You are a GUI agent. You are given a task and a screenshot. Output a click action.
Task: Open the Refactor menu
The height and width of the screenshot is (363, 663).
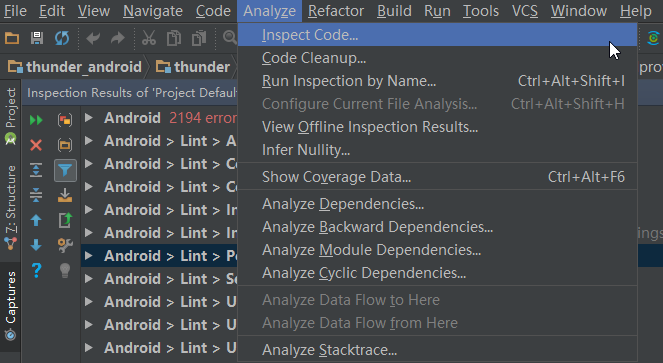[x=336, y=11]
